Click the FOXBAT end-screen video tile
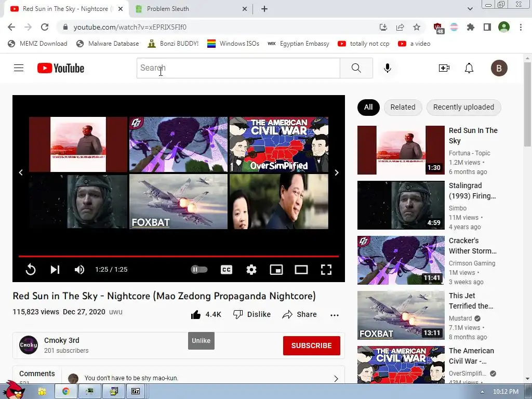 point(179,202)
